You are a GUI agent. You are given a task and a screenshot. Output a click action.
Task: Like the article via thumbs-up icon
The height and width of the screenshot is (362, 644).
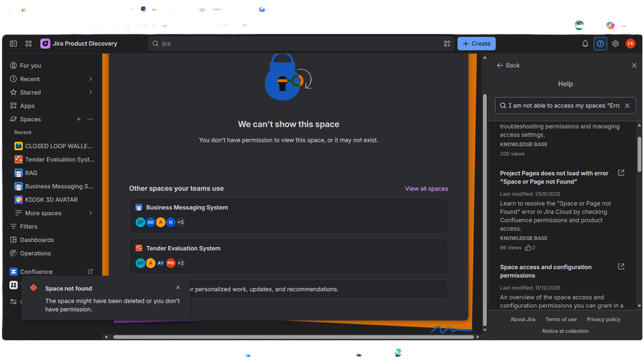point(528,247)
